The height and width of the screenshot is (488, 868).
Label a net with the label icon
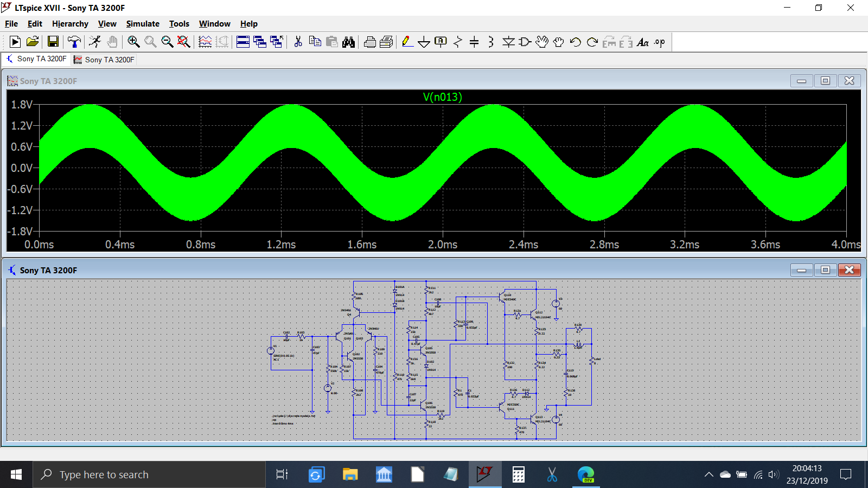click(x=441, y=42)
